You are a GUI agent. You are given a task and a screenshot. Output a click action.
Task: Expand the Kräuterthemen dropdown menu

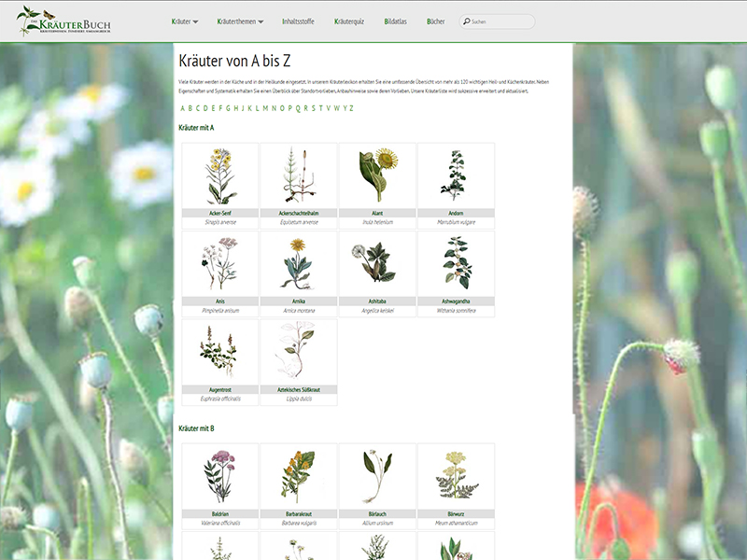click(x=239, y=21)
